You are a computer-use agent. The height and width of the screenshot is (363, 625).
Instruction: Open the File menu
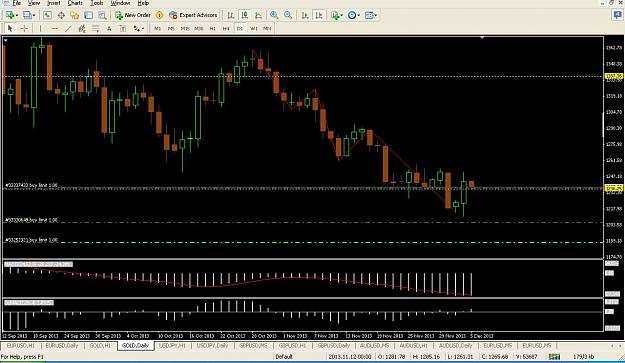click(x=16, y=3)
